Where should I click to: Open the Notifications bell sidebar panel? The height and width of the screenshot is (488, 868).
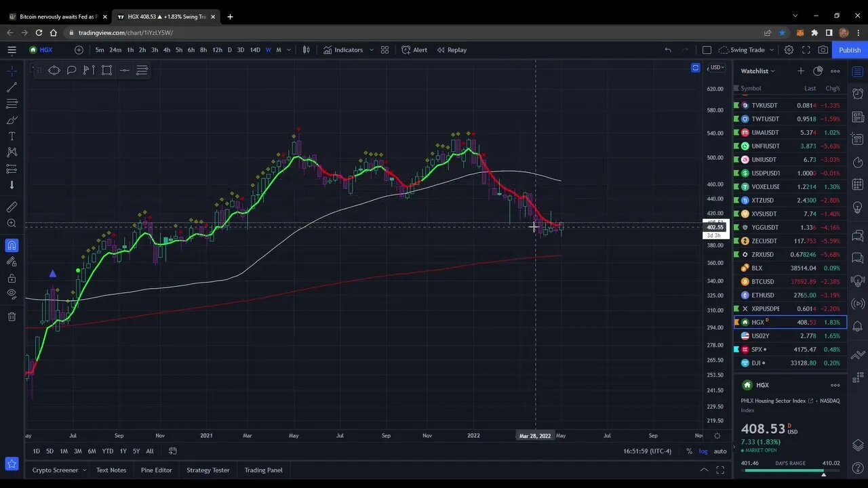coord(858,326)
